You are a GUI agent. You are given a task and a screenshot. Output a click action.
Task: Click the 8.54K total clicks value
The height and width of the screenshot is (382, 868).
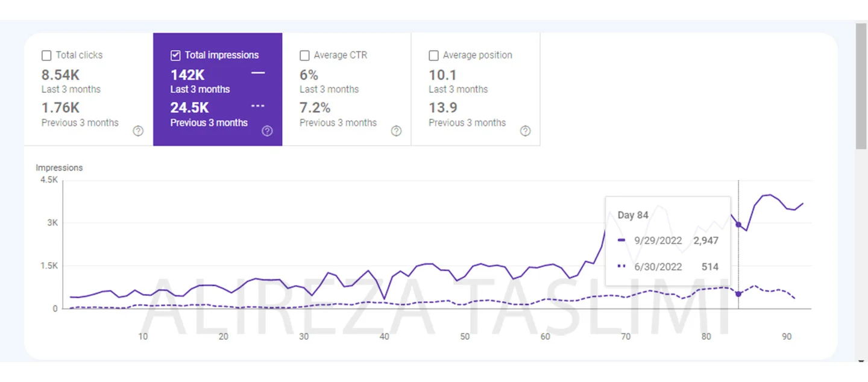point(60,75)
